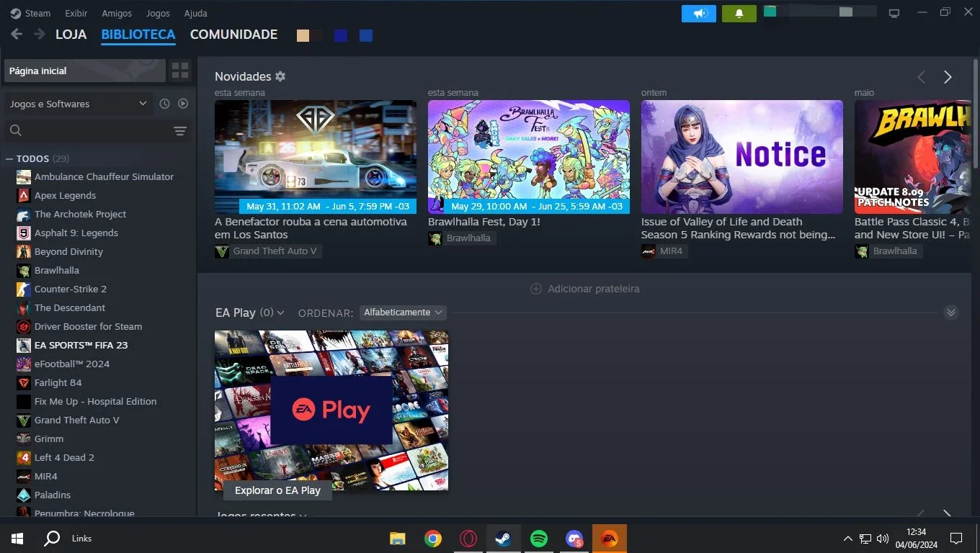
Task: Open the Jogos menu
Action: pos(158,13)
